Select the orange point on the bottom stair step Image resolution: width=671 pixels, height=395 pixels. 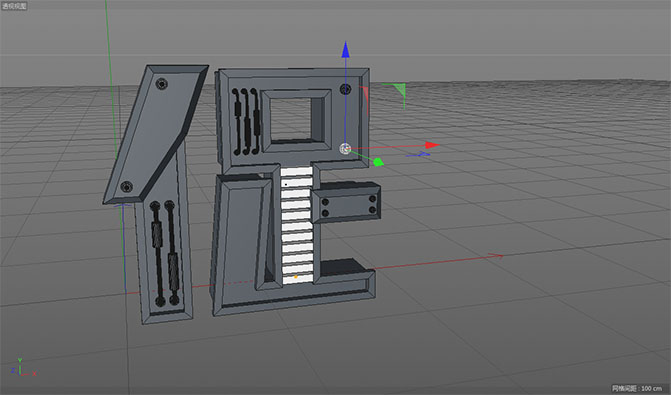point(296,277)
